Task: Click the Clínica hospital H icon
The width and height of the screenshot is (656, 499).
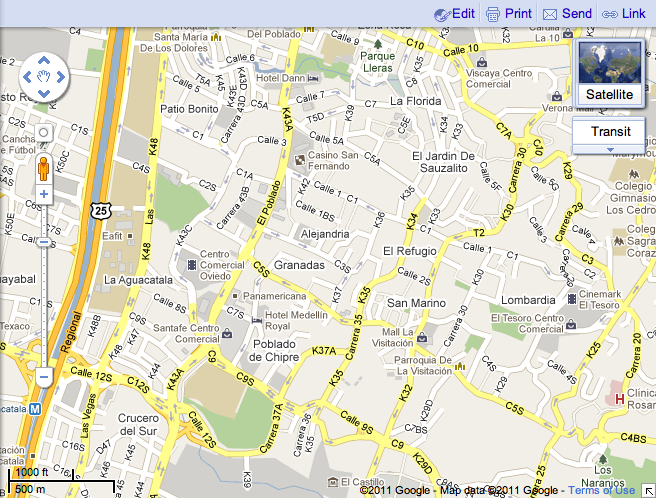Action: (x=620, y=399)
